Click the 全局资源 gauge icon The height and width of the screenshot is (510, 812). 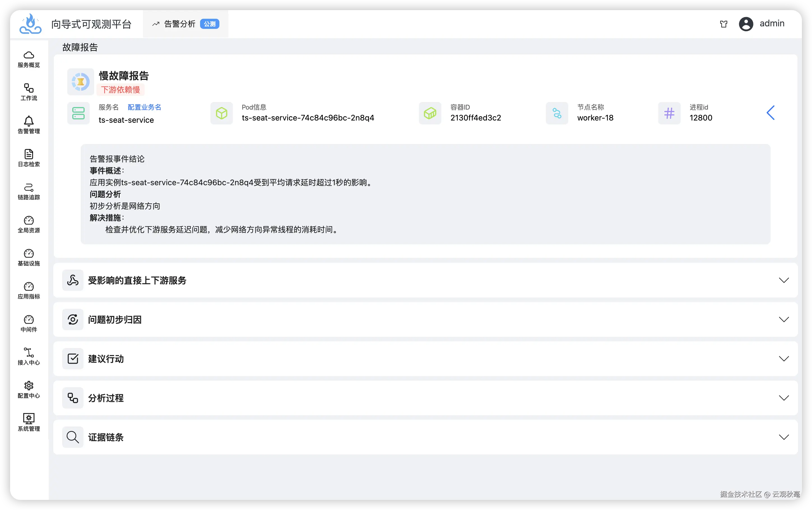[x=29, y=221]
